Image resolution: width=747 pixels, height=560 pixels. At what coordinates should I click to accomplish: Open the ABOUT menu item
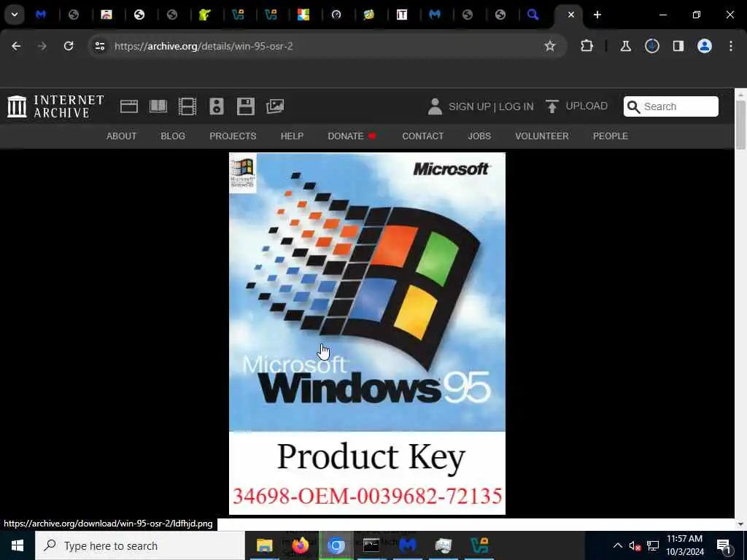[x=122, y=136]
